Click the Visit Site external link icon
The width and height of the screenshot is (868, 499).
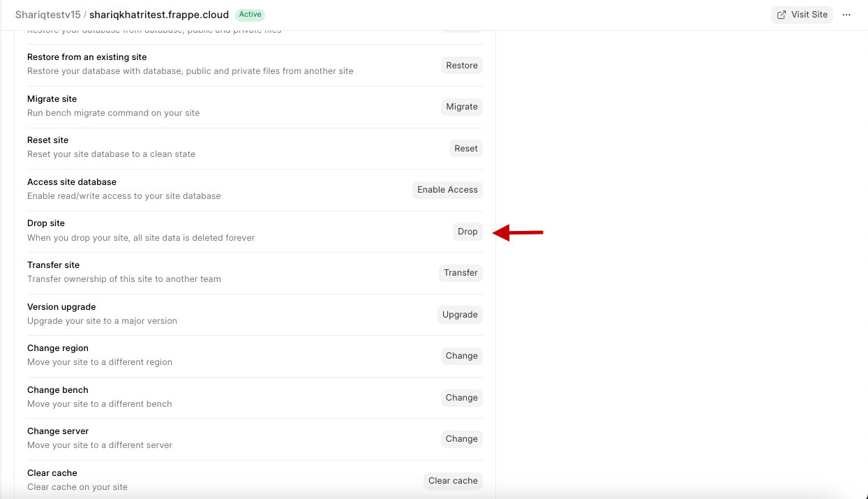tap(781, 15)
